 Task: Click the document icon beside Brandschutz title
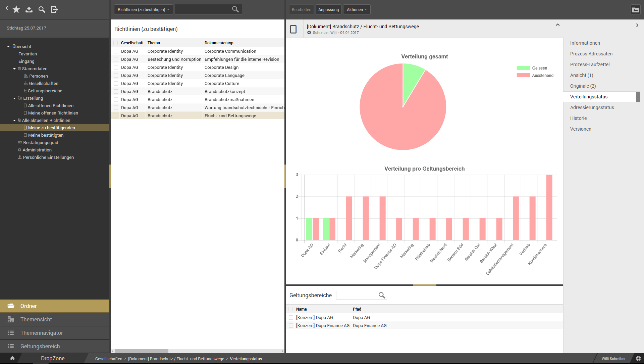tap(293, 29)
